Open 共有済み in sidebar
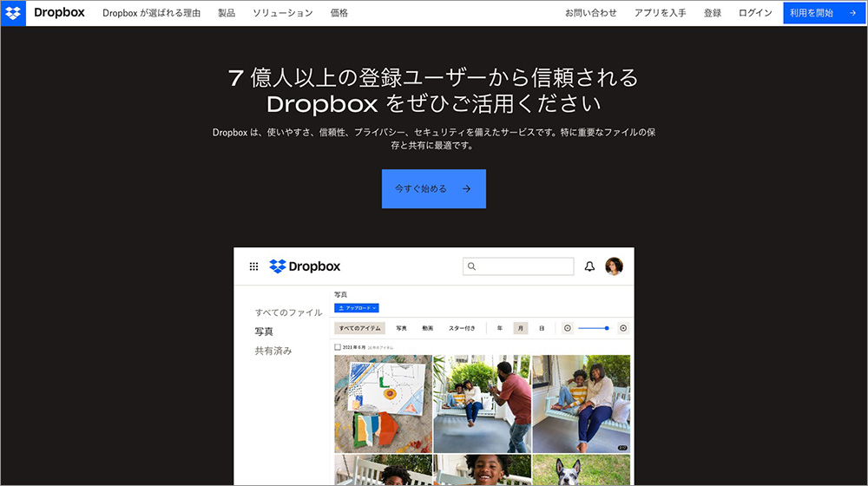The image size is (868, 486). [273, 351]
